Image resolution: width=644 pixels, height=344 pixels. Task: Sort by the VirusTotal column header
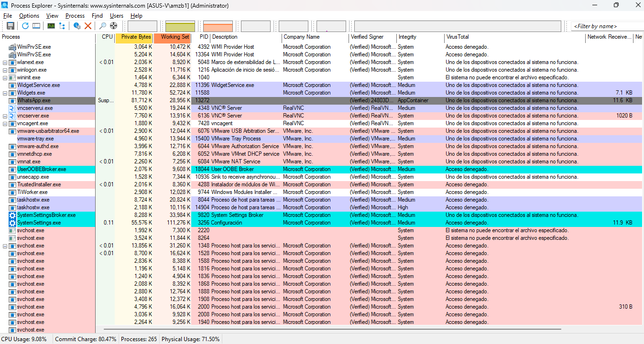[515, 37]
